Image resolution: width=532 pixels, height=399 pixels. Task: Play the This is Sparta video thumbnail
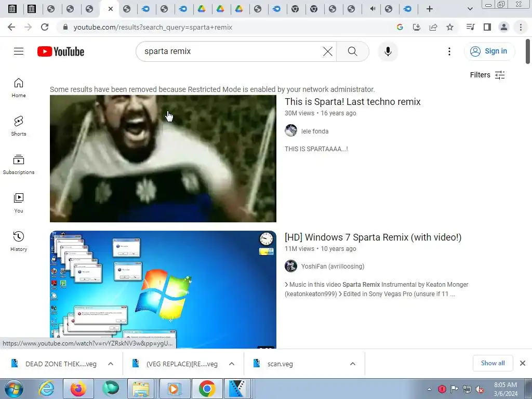coord(163,158)
